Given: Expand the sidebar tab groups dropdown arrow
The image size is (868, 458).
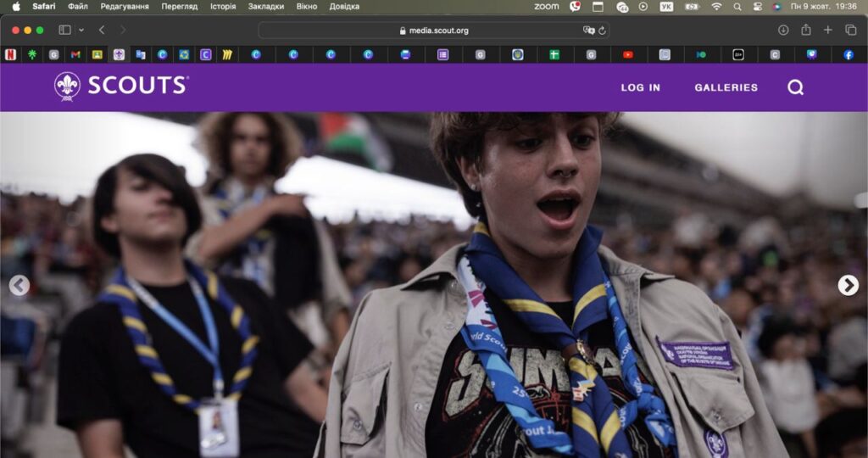Looking at the screenshot, I should coord(81,30).
